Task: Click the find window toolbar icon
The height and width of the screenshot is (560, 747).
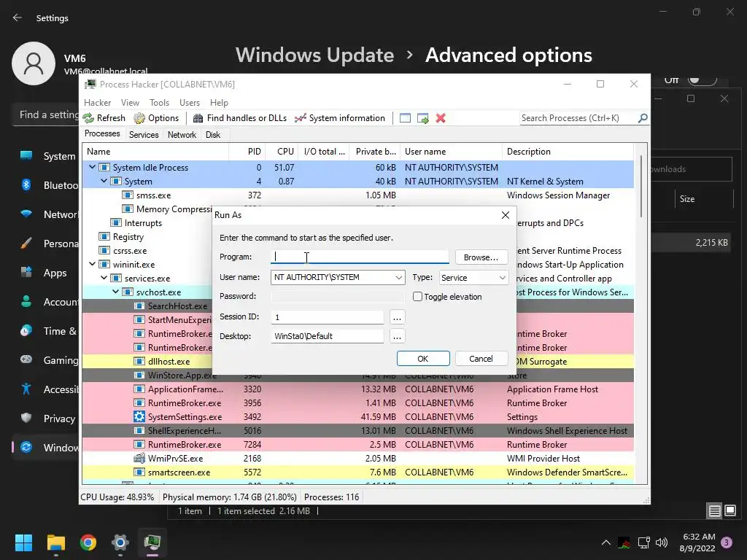Action: (405, 118)
